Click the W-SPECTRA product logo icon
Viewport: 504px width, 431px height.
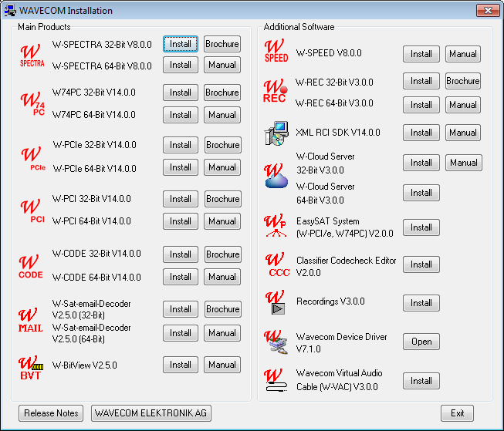click(x=32, y=54)
